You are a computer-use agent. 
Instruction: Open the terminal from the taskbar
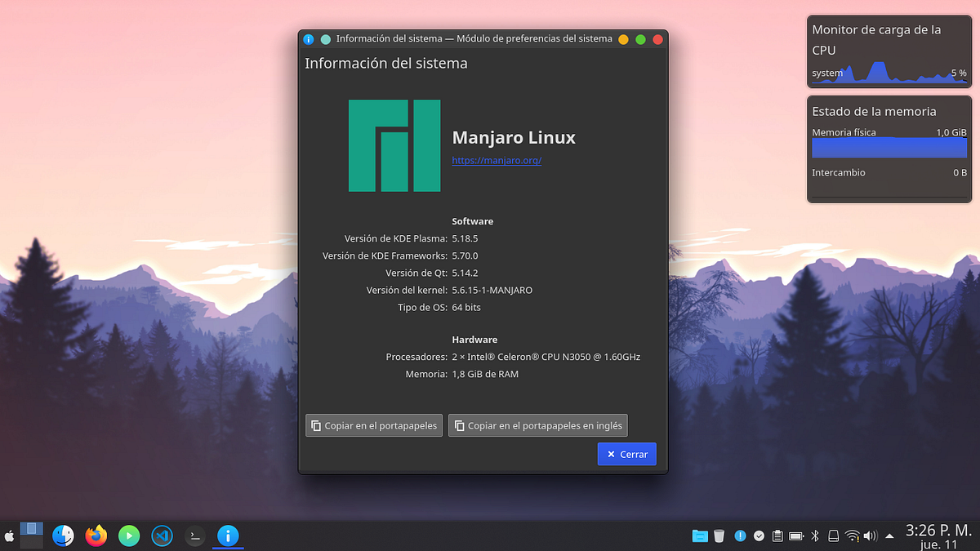[x=194, y=535]
